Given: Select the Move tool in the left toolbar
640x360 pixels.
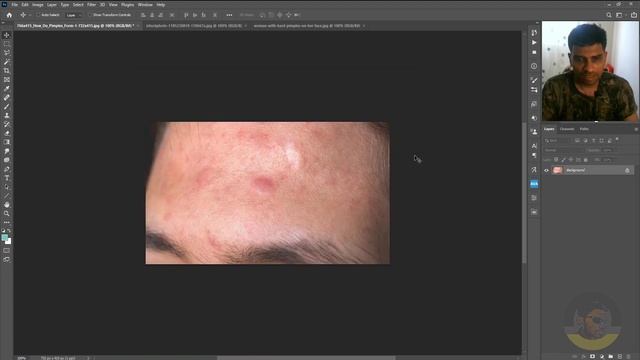Looking at the screenshot, I should click(x=7, y=35).
